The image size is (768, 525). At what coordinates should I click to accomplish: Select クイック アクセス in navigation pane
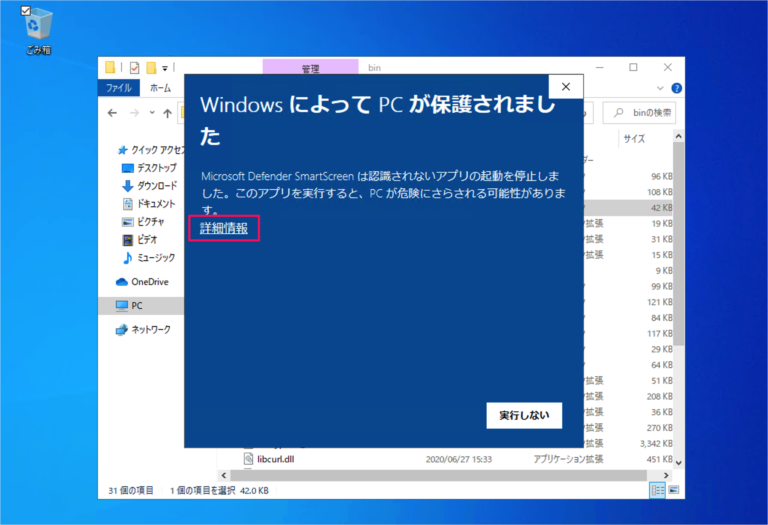point(151,150)
